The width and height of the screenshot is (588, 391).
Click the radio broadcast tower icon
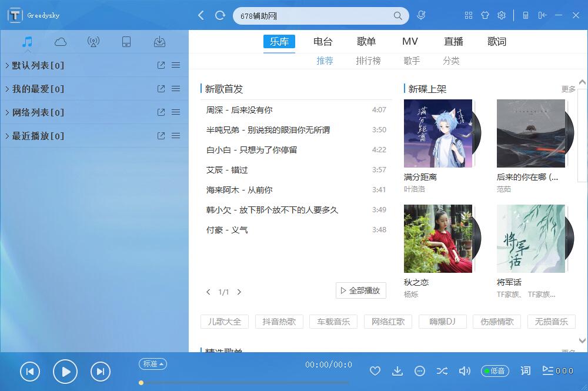coord(93,42)
